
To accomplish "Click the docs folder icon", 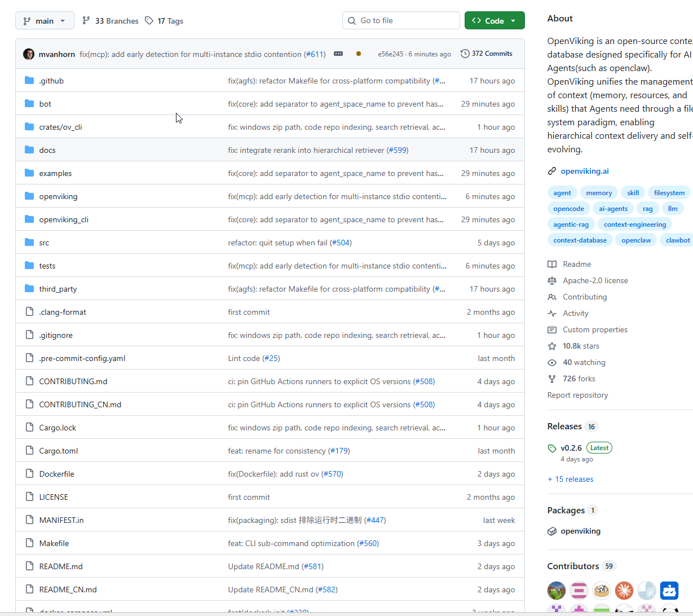I will (29, 150).
